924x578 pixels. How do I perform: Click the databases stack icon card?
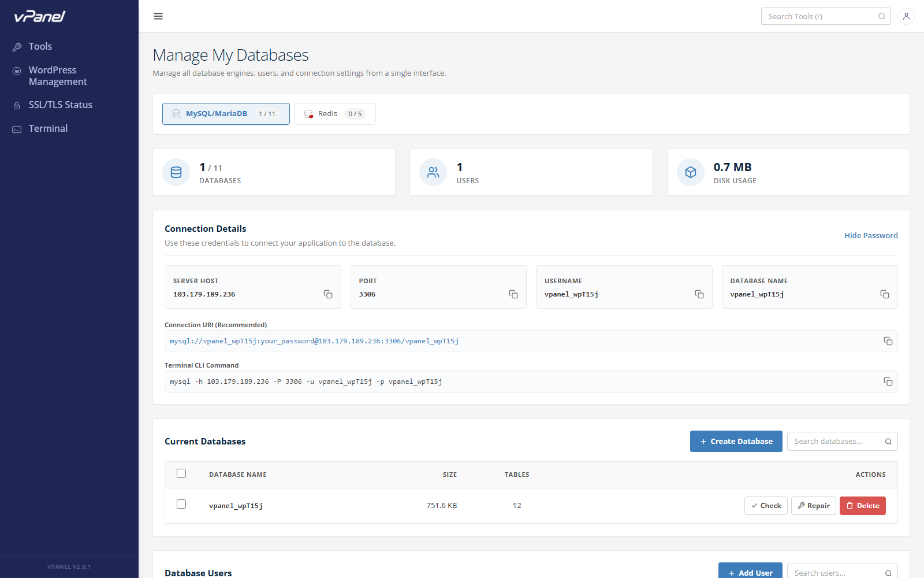(176, 172)
